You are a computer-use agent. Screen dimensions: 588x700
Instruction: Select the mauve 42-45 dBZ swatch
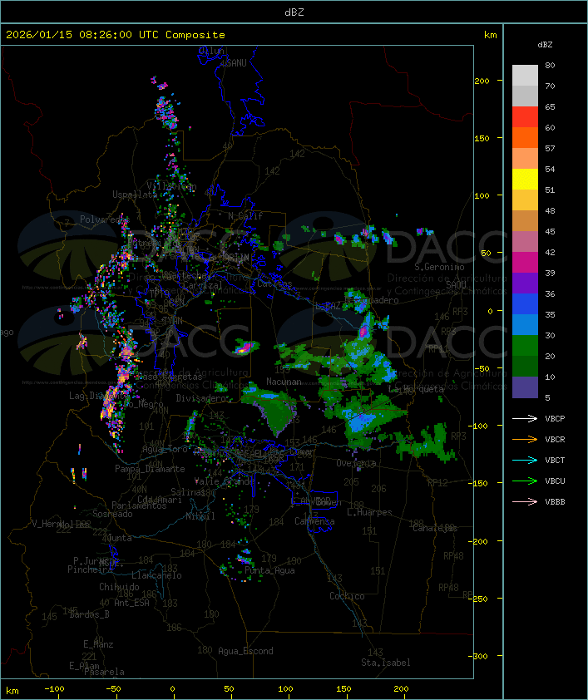[x=525, y=242]
